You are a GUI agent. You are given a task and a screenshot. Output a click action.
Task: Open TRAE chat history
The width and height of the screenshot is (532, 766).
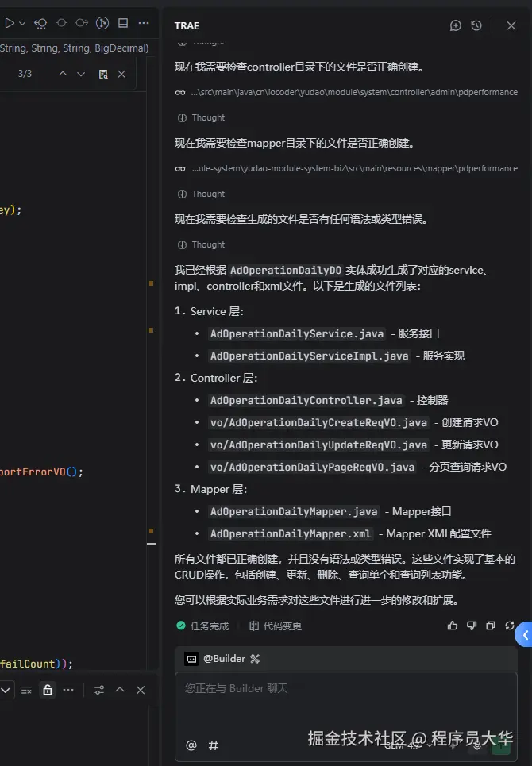pyautogui.click(x=476, y=25)
